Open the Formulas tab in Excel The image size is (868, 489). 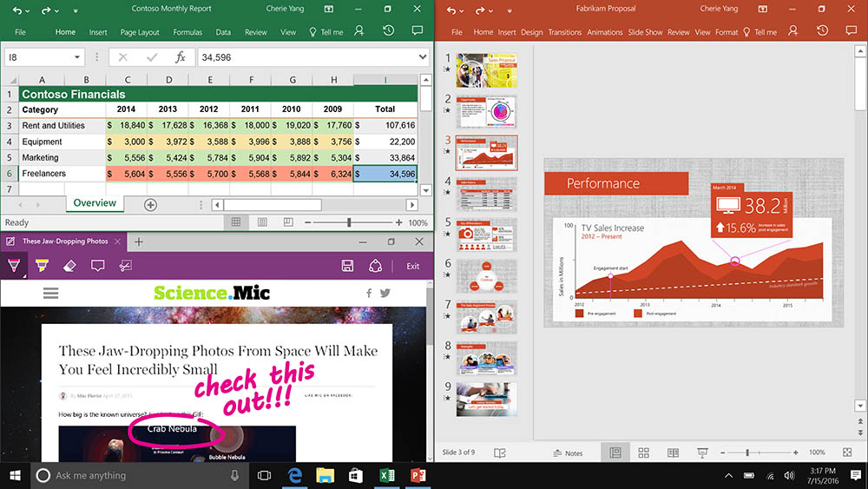(x=187, y=32)
